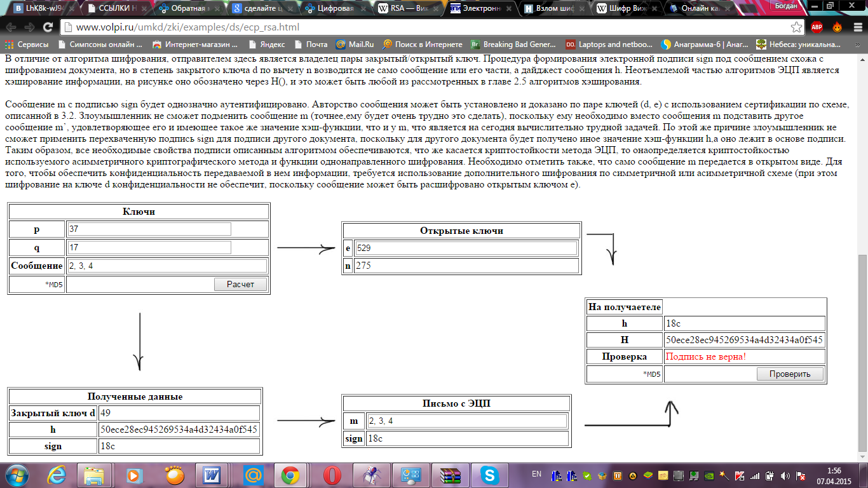Viewport: 868px width, 488px height.
Task: Open the network signal icon in the tray
Action: 755,475
